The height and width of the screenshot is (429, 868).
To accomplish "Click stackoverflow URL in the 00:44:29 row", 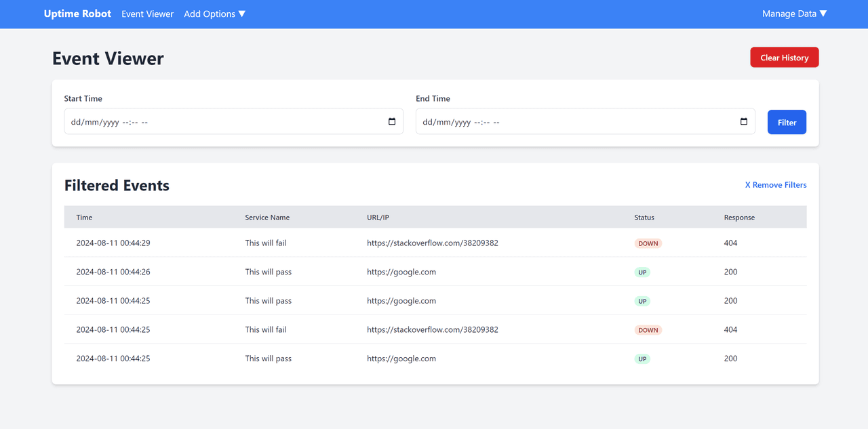I will point(433,243).
